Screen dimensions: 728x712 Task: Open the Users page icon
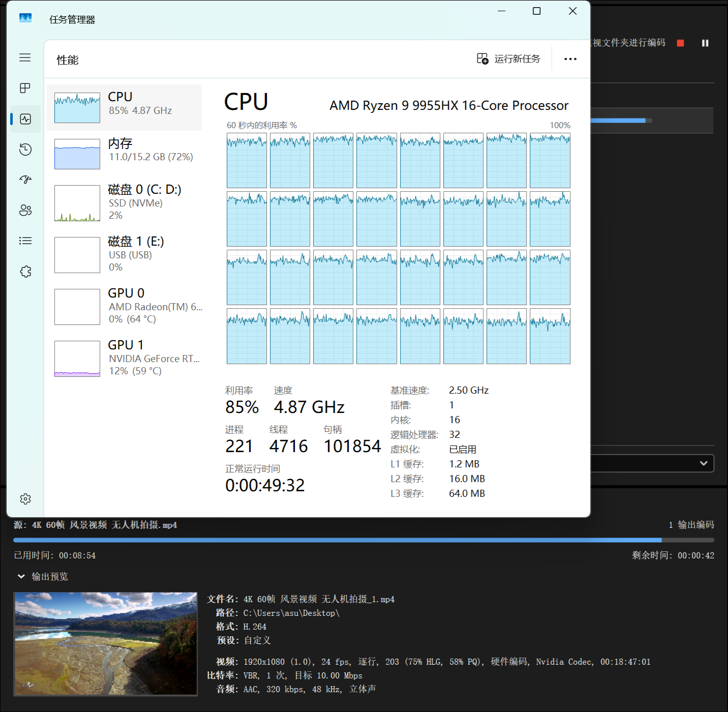(25, 210)
